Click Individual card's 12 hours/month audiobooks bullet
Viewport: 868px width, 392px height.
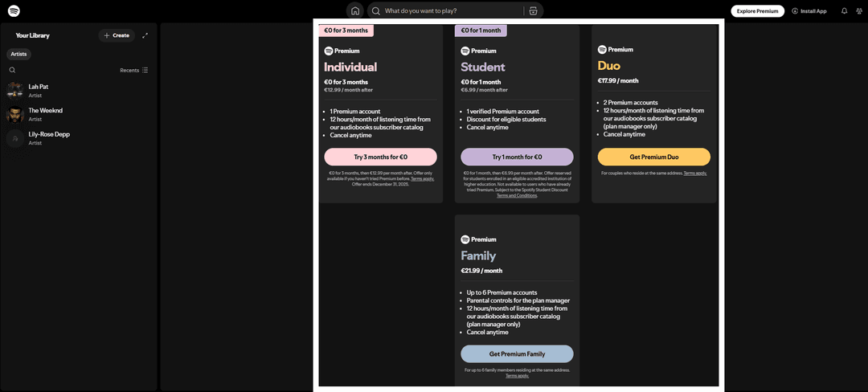coord(380,123)
